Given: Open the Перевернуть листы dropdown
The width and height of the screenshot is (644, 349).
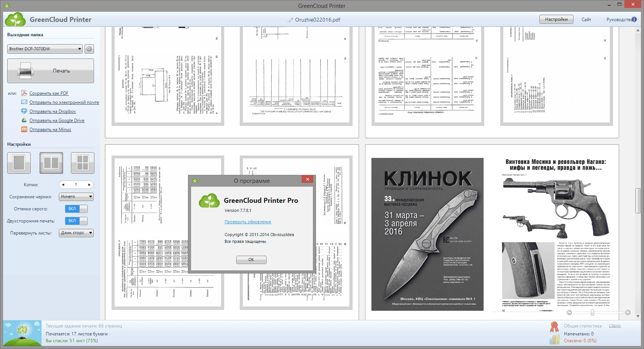Looking at the screenshot, I should [76, 233].
